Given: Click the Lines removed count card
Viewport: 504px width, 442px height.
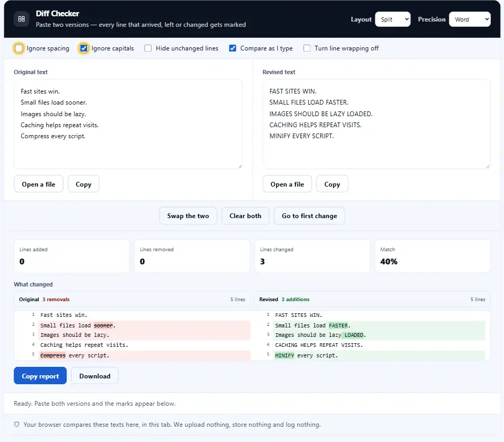Looking at the screenshot, I should (x=192, y=256).
